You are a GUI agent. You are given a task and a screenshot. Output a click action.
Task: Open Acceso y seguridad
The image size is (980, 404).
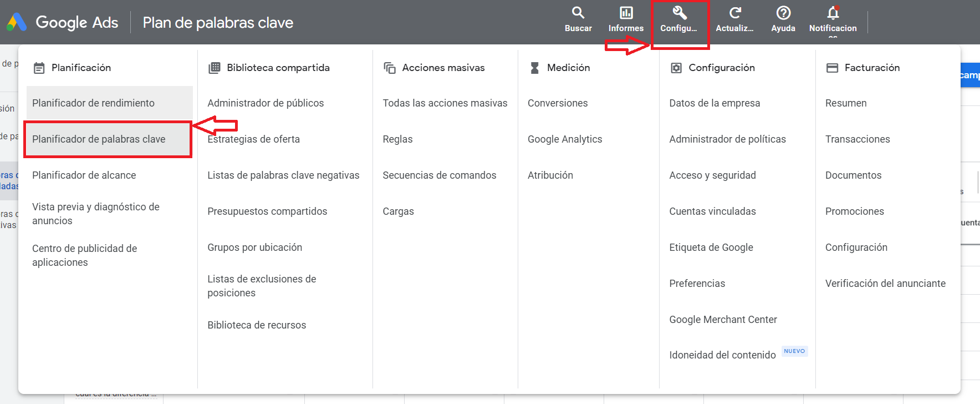(712, 175)
